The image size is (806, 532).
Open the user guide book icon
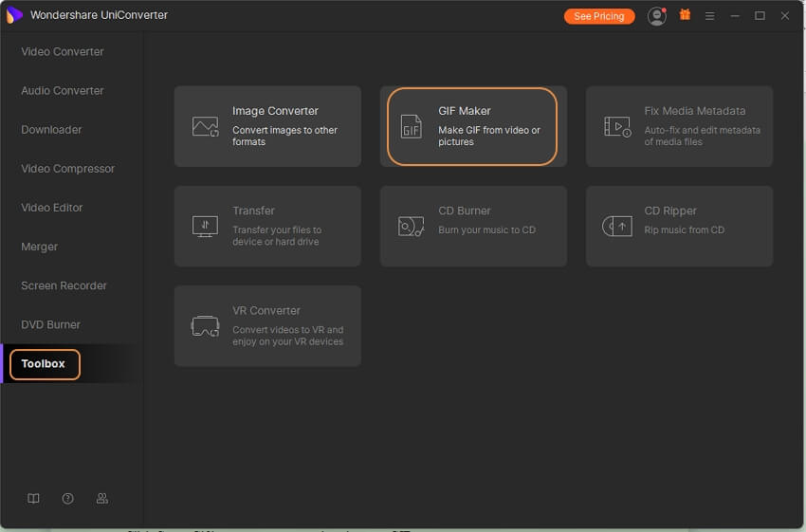click(34, 498)
